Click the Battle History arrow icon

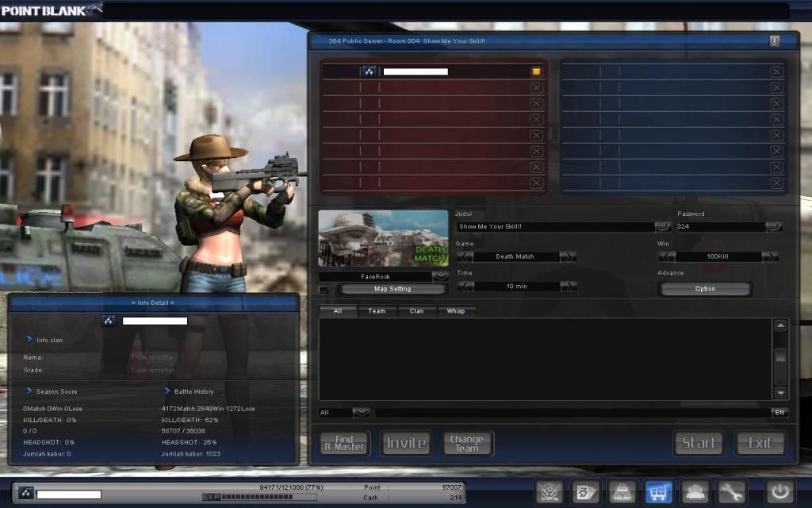click(x=167, y=391)
